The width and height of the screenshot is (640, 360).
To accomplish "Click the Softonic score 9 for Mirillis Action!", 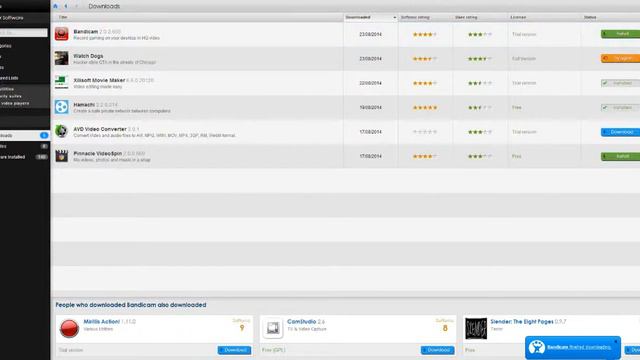I will tap(242, 328).
